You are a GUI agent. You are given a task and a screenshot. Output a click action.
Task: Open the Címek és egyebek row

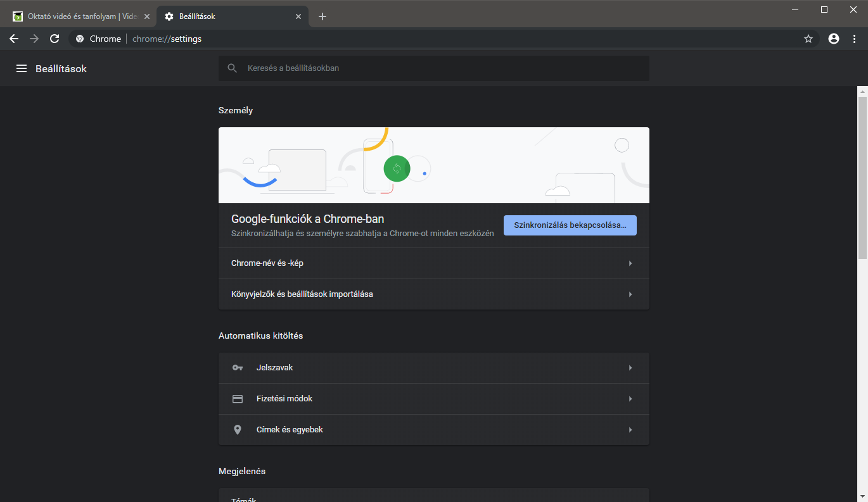click(x=434, y=430)
